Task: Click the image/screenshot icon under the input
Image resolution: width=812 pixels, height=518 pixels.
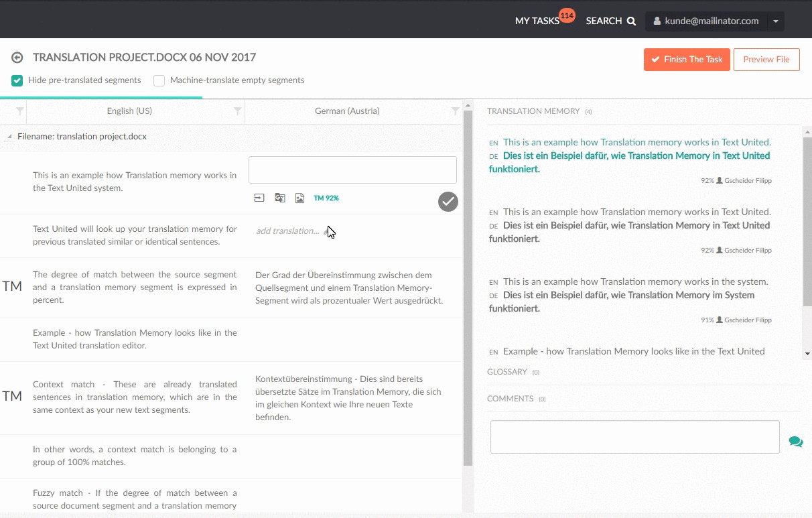Action: pos(300,198)
